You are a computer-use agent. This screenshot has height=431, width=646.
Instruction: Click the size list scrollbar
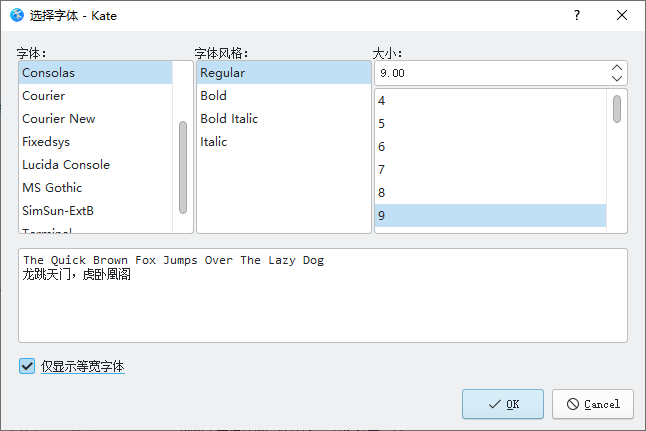pyautogui.click(x=617, y=110)
